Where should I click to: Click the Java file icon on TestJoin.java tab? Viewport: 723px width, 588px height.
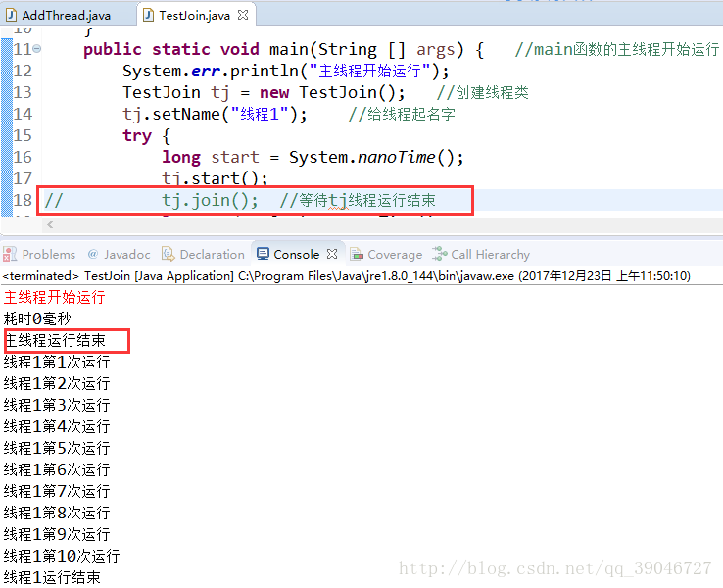point(148,16)
